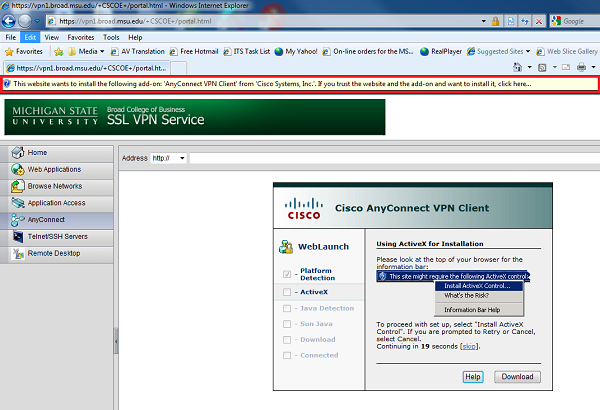Screen dimensions: 600x410
Task: Select AnyConnect in the sidebar
Action: (57, 220)
